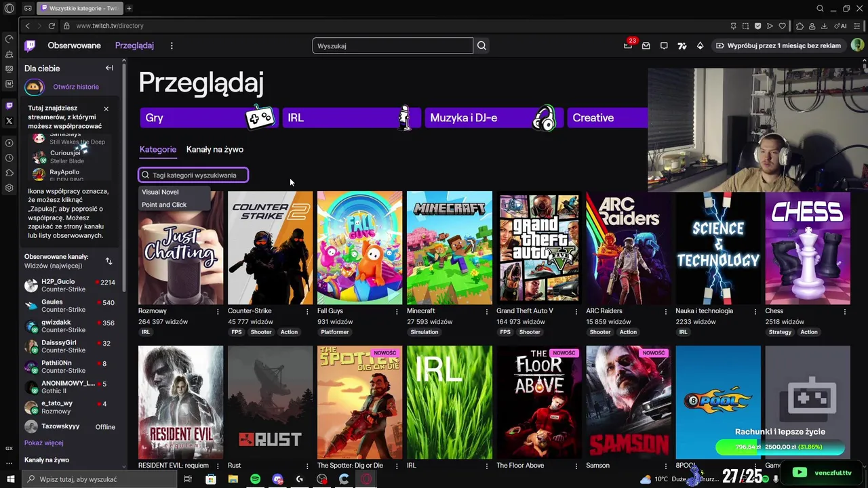Click the Twitch logo home icon
Viewport: 868px width, 488px height.
(x=30, y=45)
